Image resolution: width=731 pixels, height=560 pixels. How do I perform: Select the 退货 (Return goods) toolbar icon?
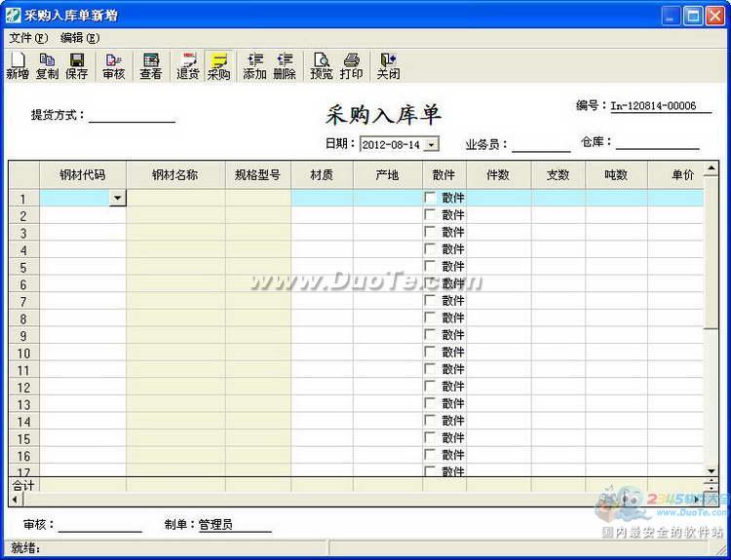click(188, 66)
